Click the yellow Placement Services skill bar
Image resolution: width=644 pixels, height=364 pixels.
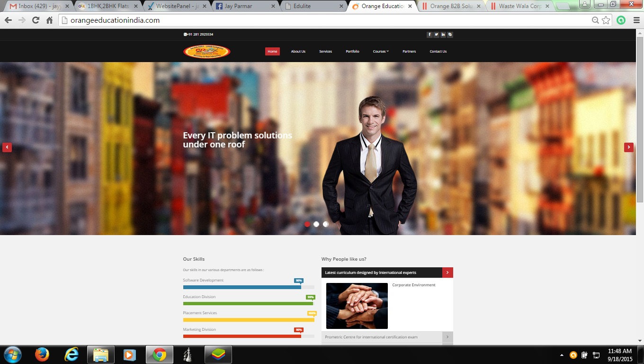tap(249, 320)
